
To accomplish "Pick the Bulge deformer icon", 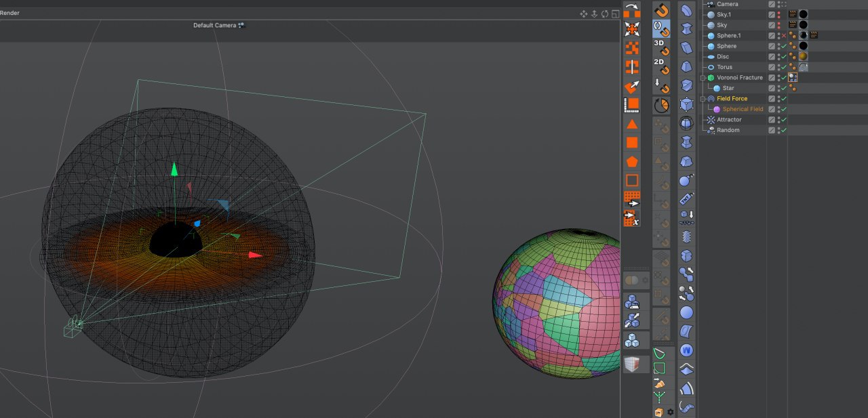I will (686, 29).
